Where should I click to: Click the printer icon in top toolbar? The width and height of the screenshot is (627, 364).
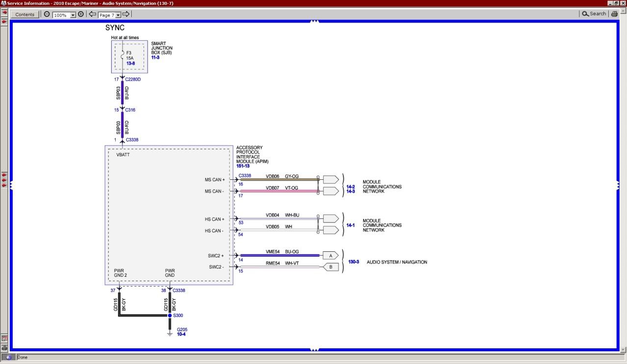point(614,14)
